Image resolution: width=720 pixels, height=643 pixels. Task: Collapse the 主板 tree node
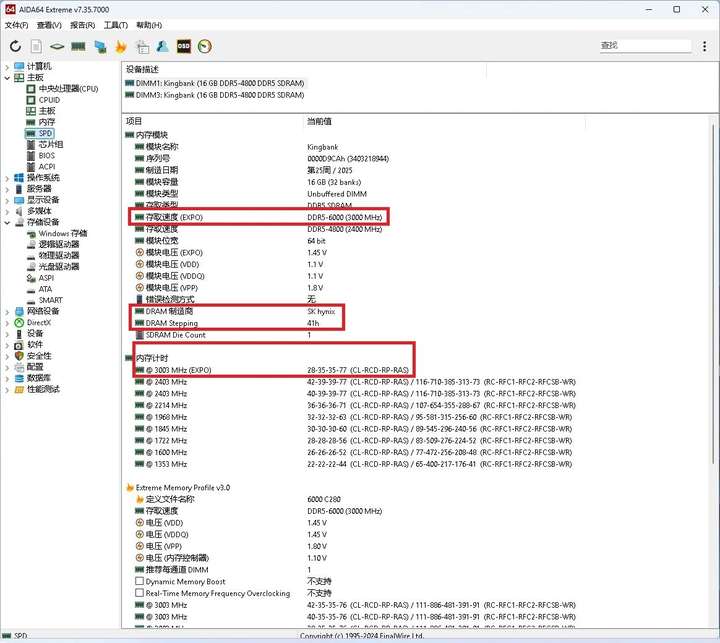[x=7, y=78]
